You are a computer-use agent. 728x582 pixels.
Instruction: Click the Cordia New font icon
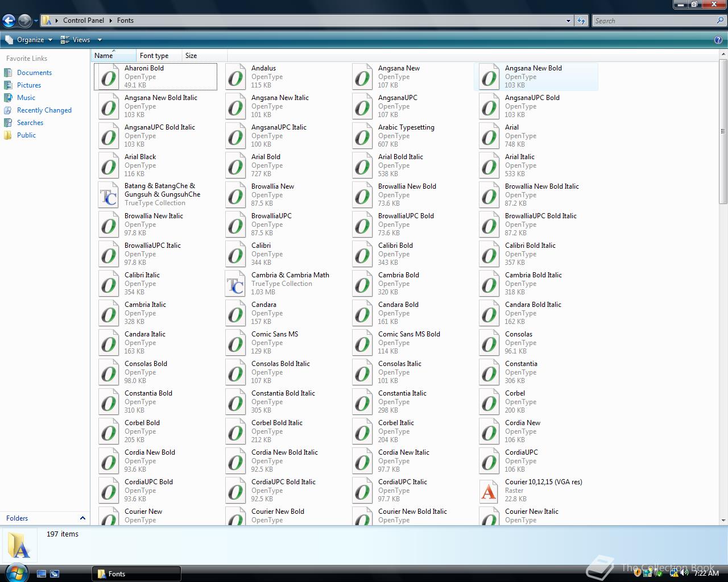point(489,431)
